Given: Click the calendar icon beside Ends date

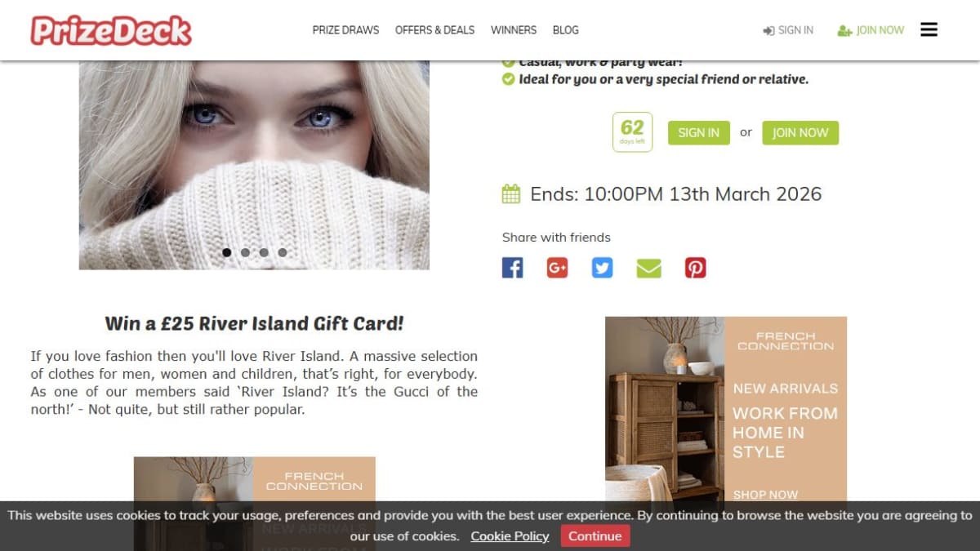Looking at the screenshot, I should pos(510,194).
